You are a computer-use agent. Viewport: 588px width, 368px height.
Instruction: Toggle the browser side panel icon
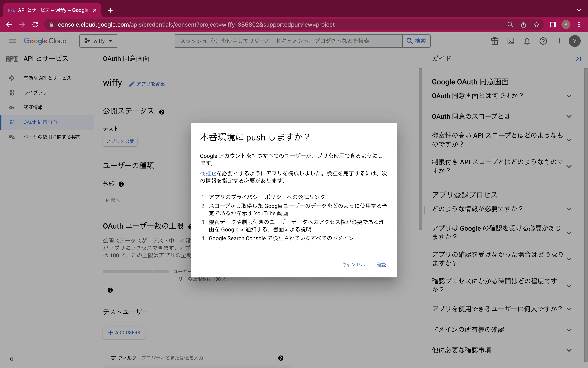click(553, 25)
